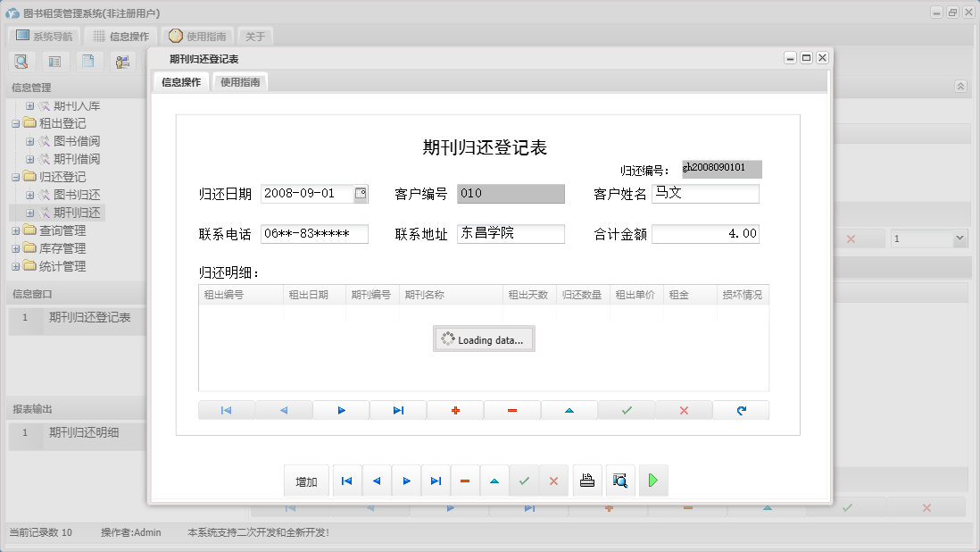Select the 期刊借阅 tree item

coord(79,159)
